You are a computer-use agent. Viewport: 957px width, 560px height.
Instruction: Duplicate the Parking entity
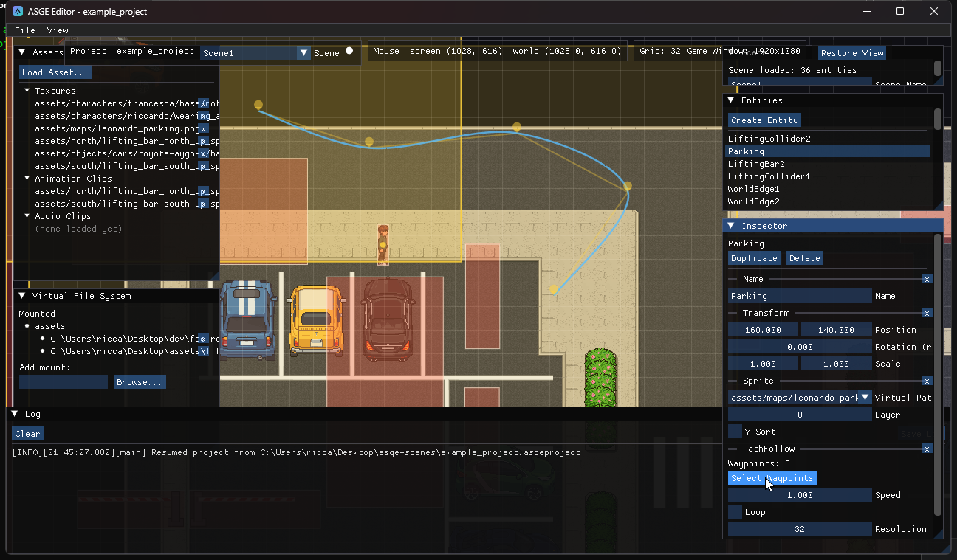point(754,258)
